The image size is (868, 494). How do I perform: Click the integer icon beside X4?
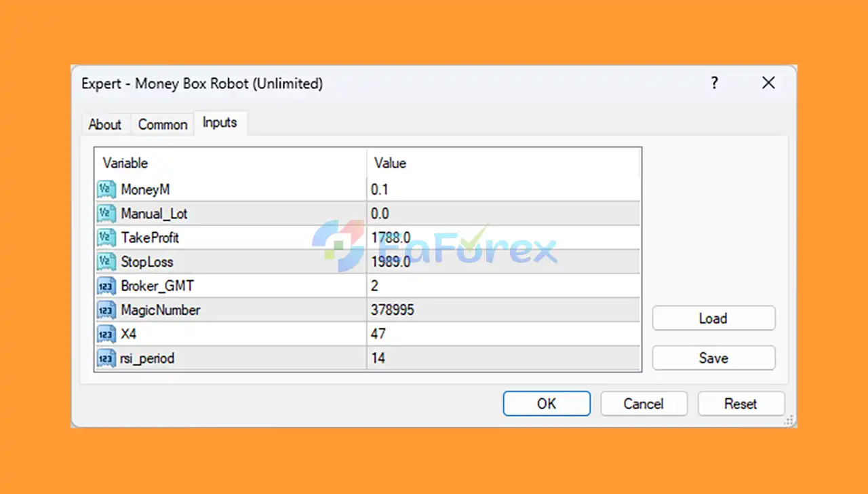point(106,334)
